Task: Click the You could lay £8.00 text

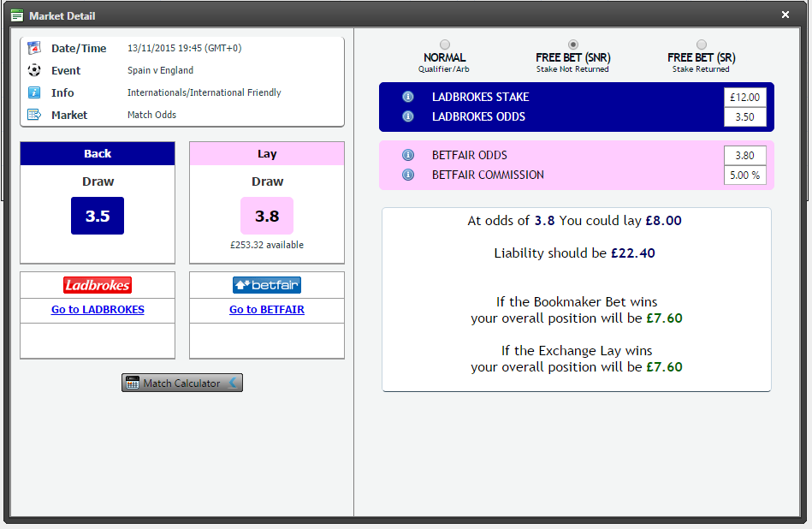Action: click(x=620, y=220)
